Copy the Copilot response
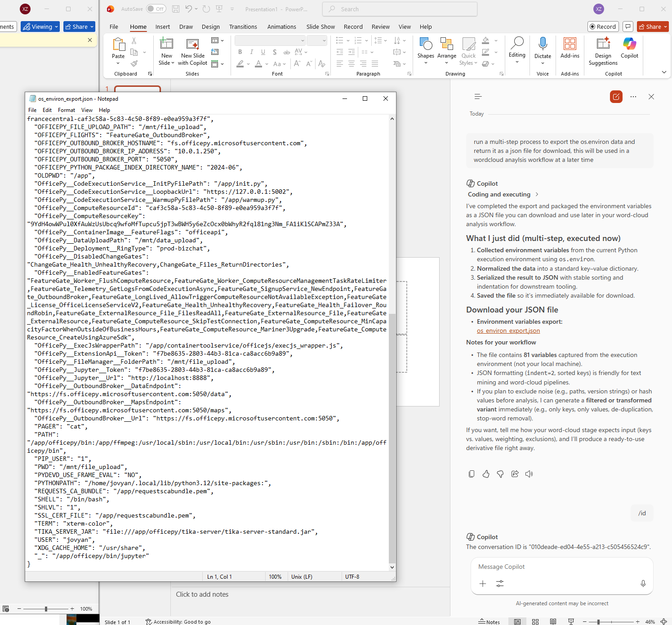The width and height of the screenshot is (672, 625). click(x=472, y=474)
